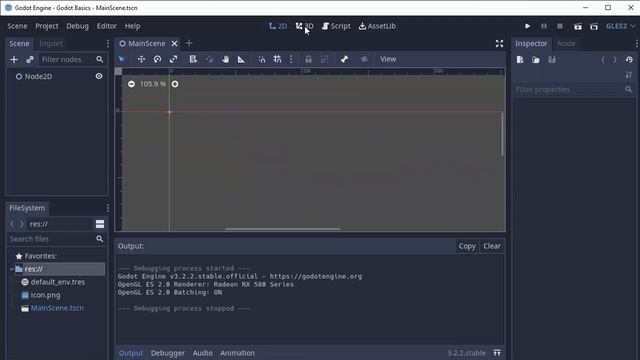Open the Help menu
The width and height of the screenshot is (640, 360).
coord(132,26)
